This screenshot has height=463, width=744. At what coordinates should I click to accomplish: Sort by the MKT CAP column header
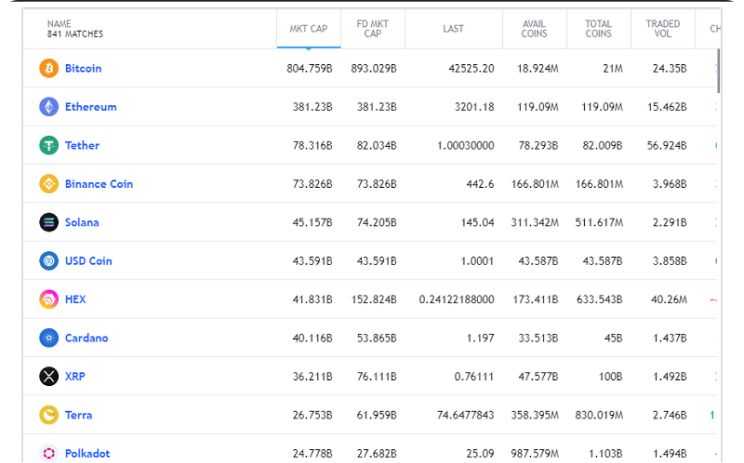point(308,28)
